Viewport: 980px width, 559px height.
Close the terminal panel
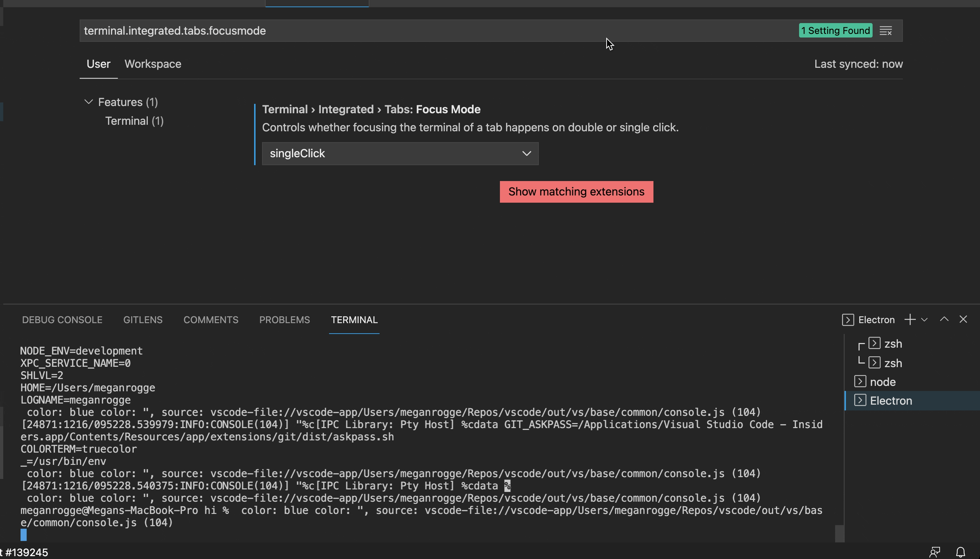click(963, 320)
